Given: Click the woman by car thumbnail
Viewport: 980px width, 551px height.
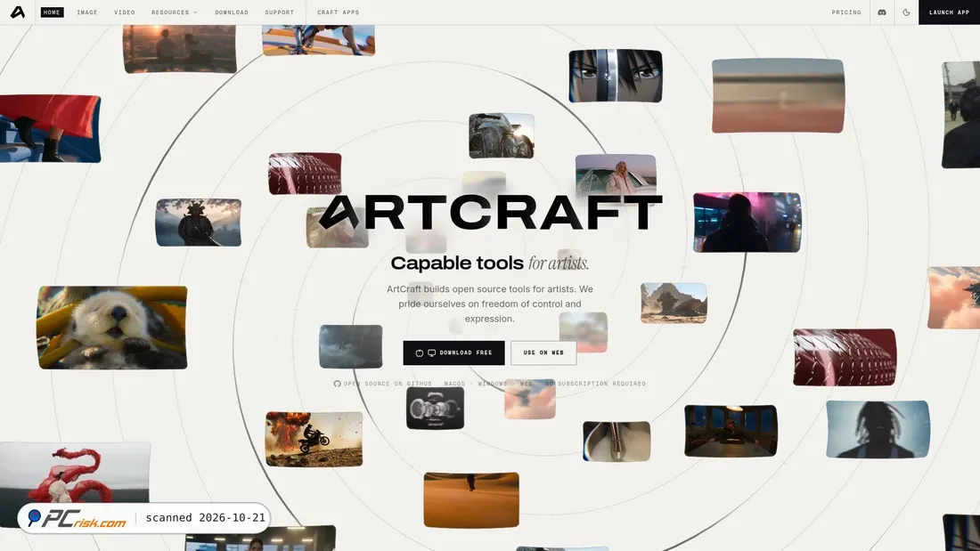Looking at the screenshot, I should point(616,175).
